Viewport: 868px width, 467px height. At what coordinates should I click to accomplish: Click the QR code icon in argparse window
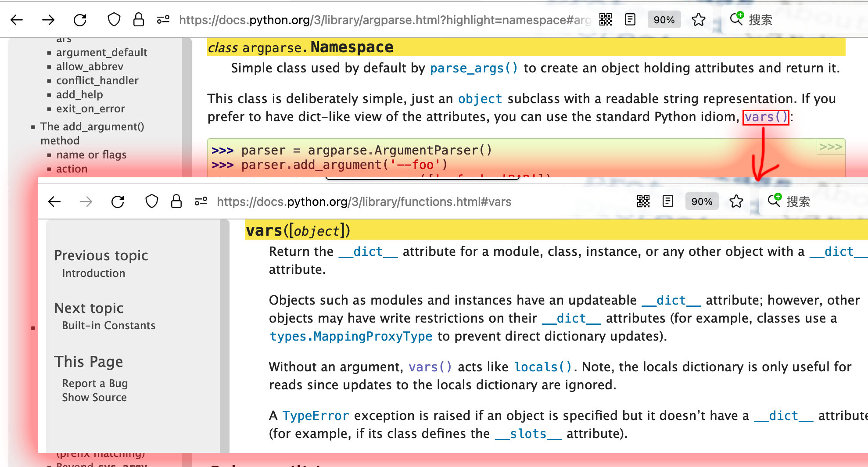click(x=606, y=20)
